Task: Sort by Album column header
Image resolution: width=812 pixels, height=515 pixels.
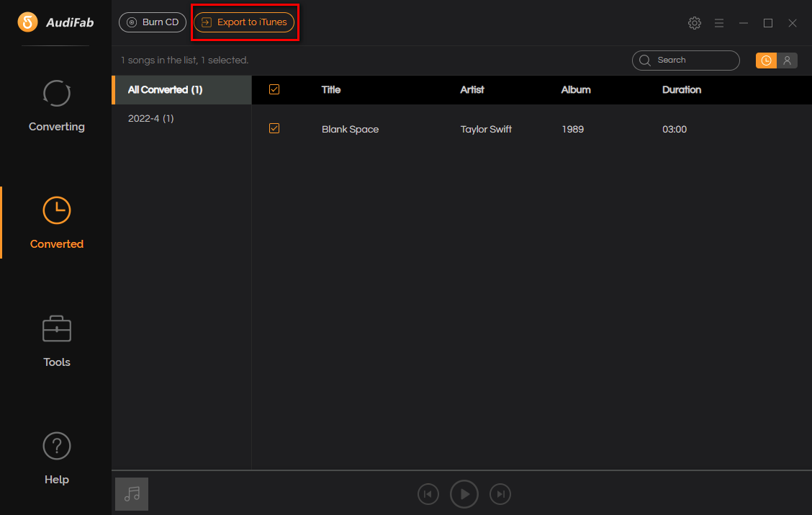Action: click(x=576, y=89)
